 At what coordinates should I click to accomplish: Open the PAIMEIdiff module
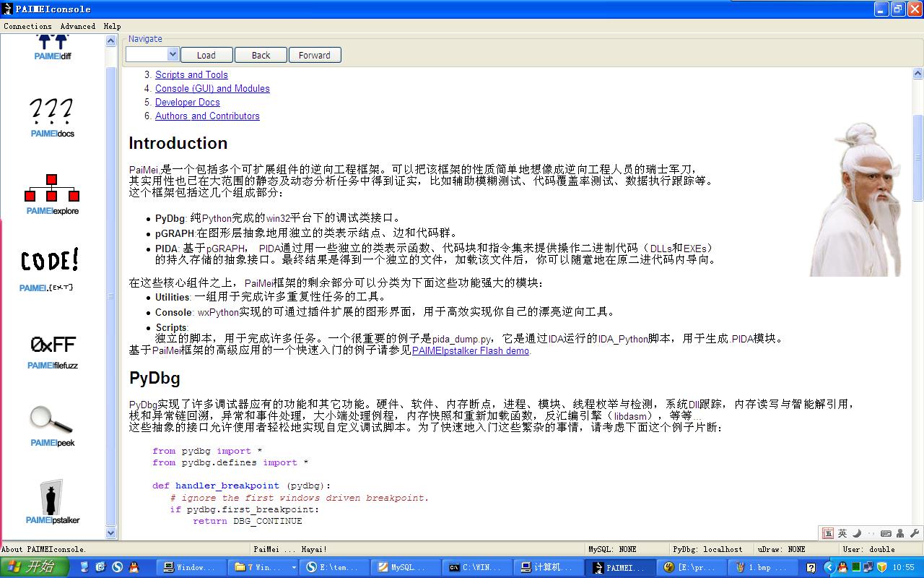[x=52, y=47]
